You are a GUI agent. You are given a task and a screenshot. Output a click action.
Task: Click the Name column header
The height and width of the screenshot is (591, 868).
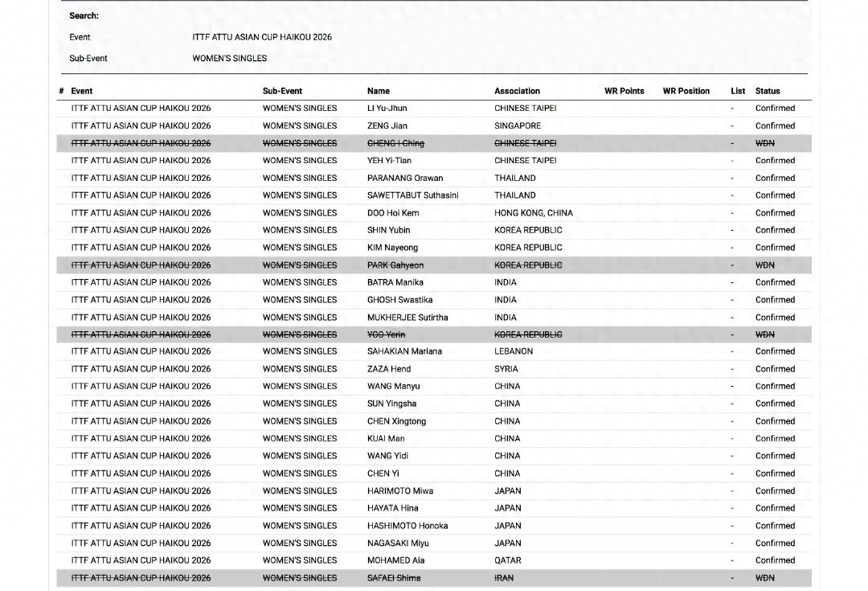coord(379,91)
